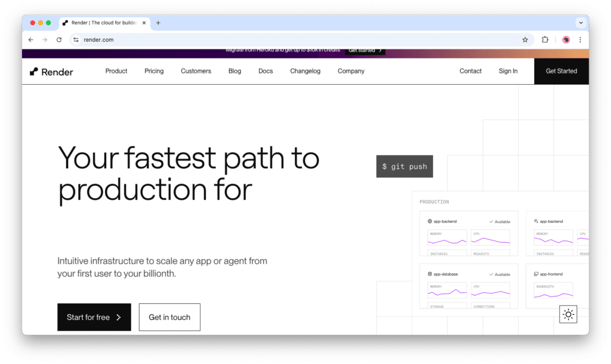Reload the render.com page
The width and height of the screenshot is (611, 364).
tap(59, 40)
